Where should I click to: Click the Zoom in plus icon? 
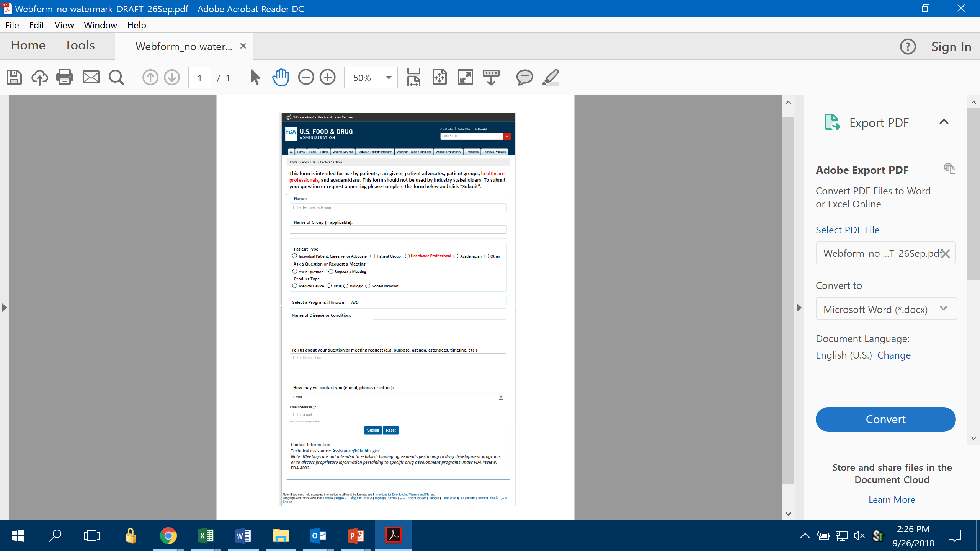pyautogui.click(x=327, y=78)
